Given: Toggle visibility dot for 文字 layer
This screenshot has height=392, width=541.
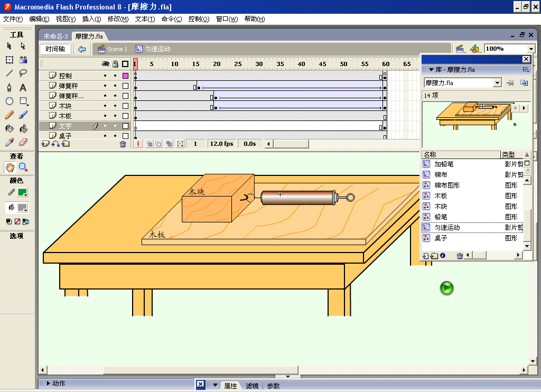Looking at the screenshot, I should coord(105,126).
